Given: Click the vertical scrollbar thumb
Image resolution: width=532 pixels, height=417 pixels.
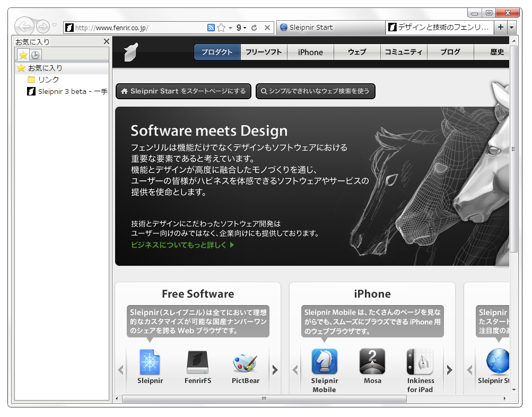Looking at the screenshot, I should tap(513, 149).
